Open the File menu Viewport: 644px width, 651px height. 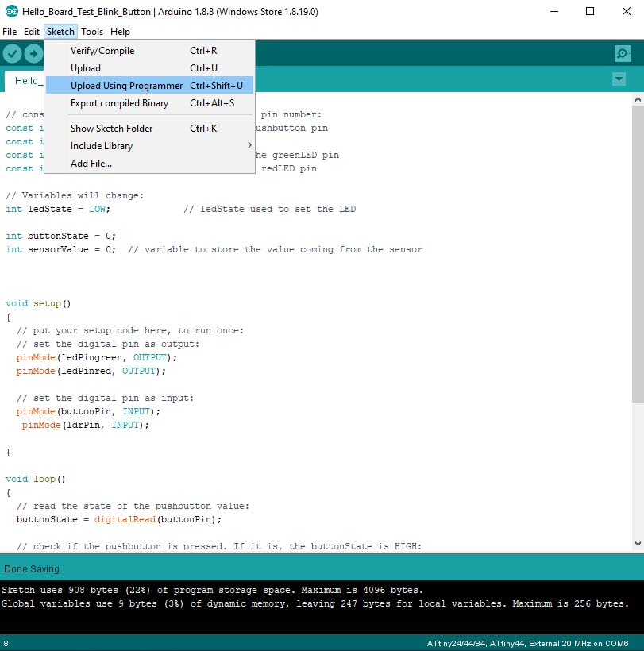[10, 32]
